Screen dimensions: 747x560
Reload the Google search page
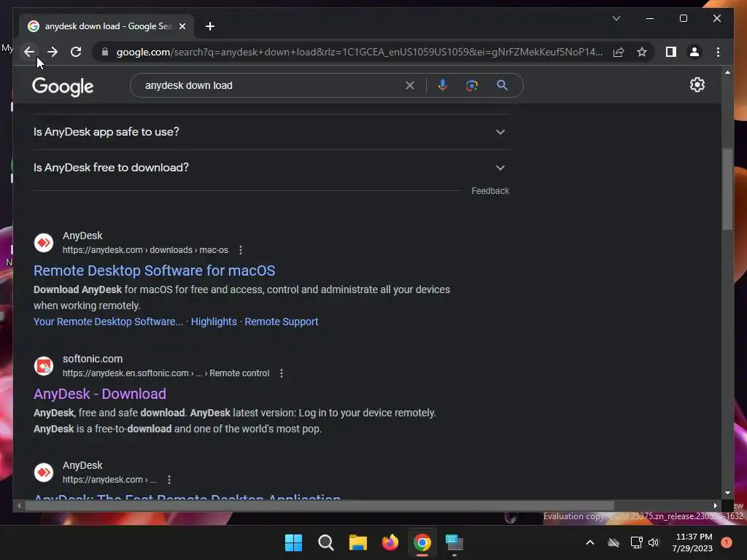76,52
